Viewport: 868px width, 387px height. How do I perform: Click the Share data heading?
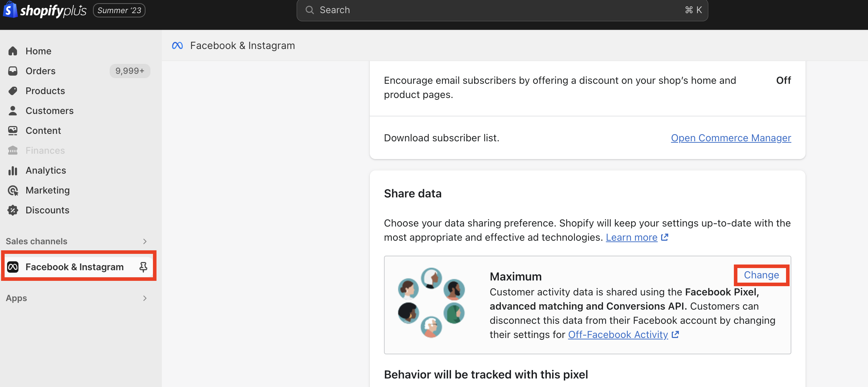[413, 193]
